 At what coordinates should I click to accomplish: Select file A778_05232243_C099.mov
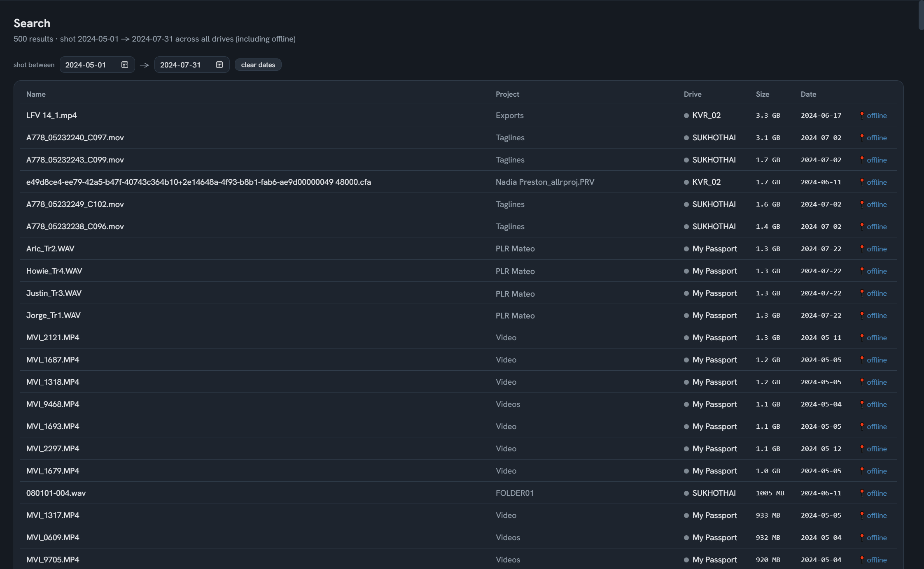coord(75,160)
